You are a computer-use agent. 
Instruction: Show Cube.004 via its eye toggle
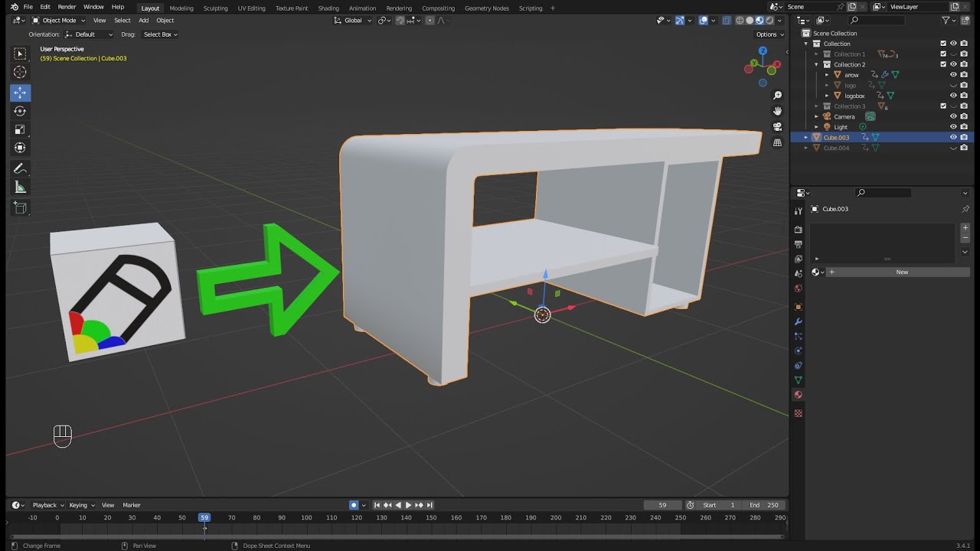pos(953,148)
